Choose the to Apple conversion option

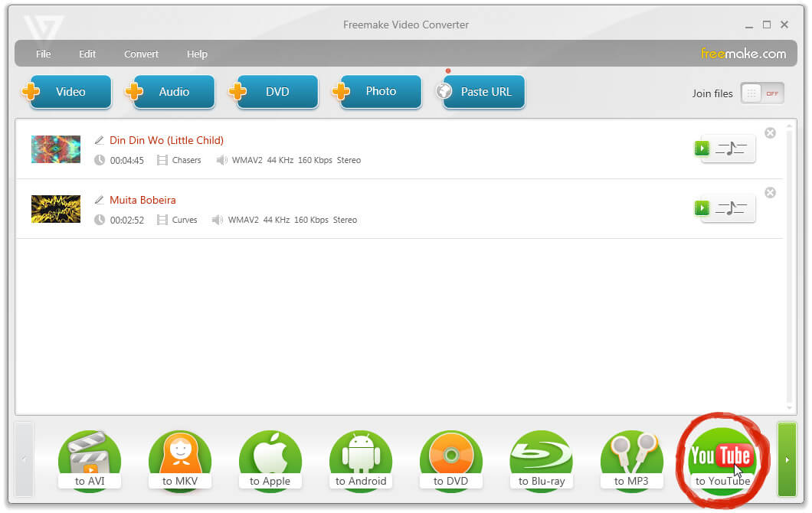pos(270,461)
